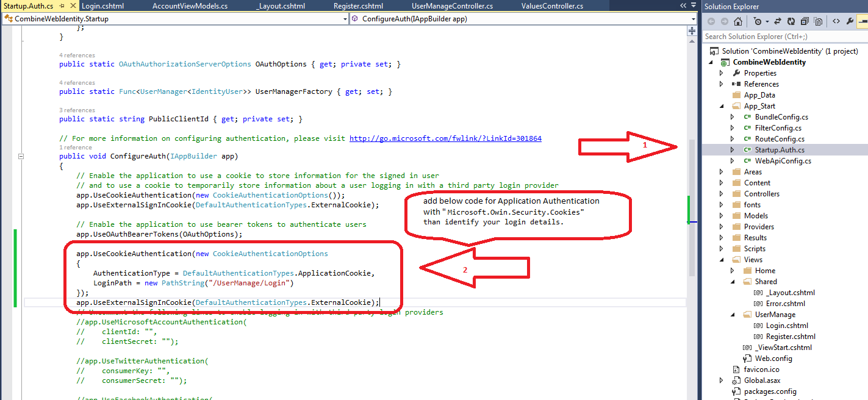Select _ViewStart.cshtml in Solution Explorer

(783, 348)
